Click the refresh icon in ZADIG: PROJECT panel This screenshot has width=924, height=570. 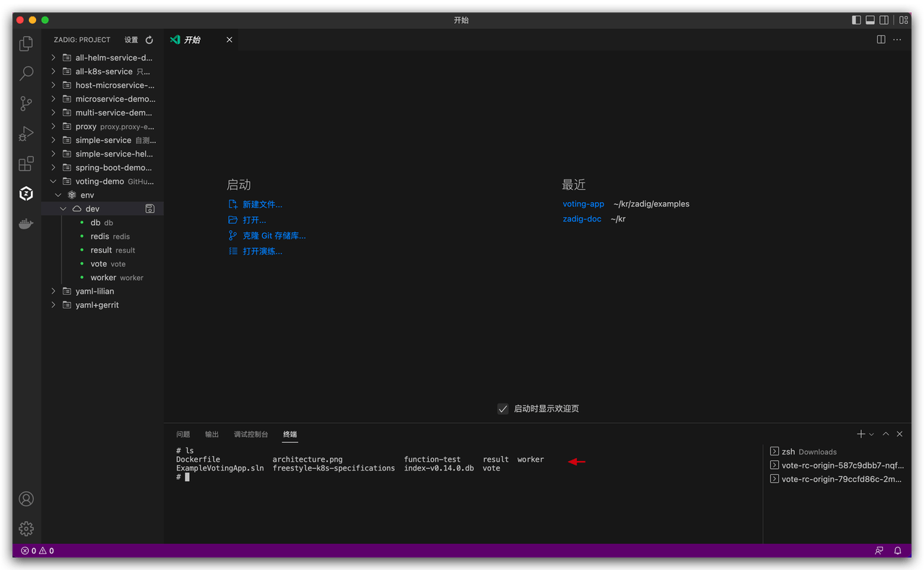[x=148, y=40]
